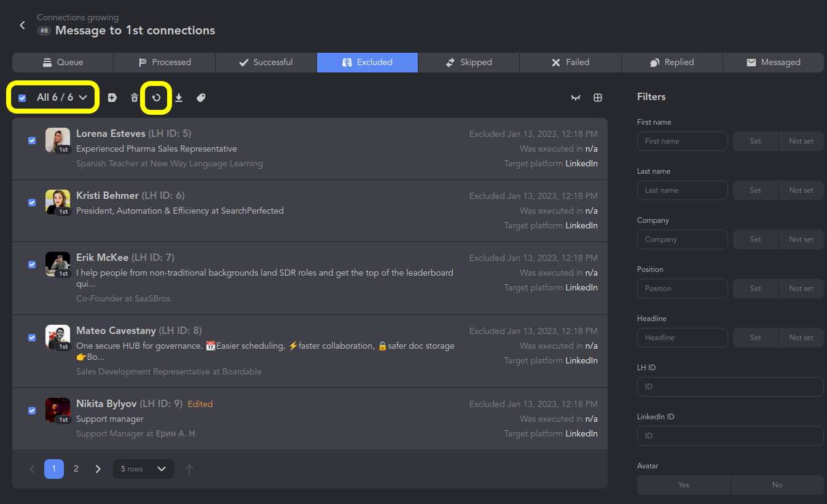Viewport: 827px width, 504px height.
Task: Switch to the Queue tab
Action: (63, 63)
